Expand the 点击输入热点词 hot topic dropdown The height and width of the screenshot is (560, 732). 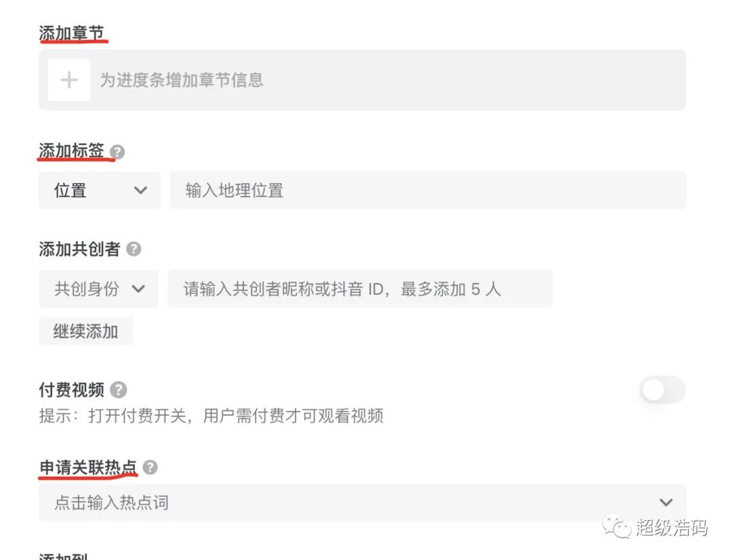point(666,502)
